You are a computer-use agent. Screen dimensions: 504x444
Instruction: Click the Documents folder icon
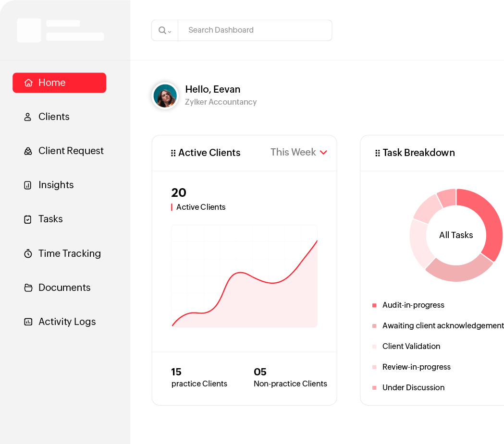click(28, 288)
